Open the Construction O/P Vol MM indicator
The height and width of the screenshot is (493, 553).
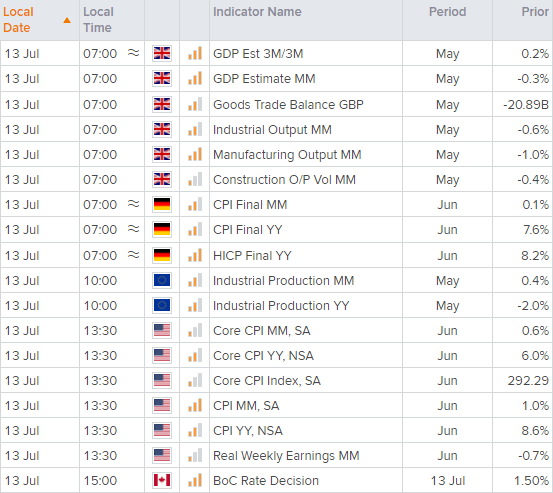[284, 180]
